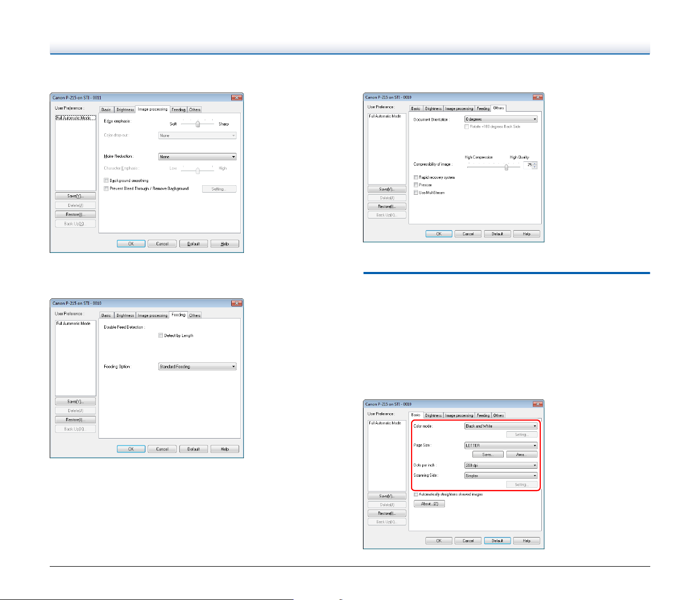Click OK in the Others dialog

point(439,234)
